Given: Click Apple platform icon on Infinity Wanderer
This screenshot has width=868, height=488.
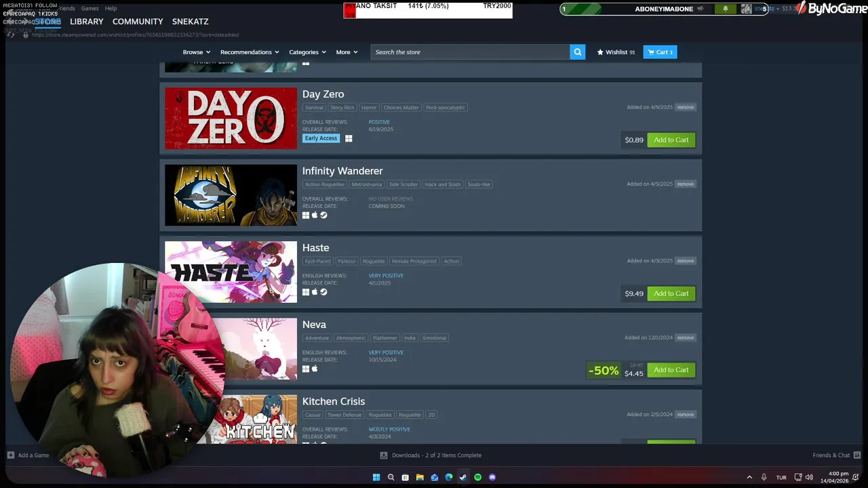Looking at the screenshot, I should click(315, 215).
